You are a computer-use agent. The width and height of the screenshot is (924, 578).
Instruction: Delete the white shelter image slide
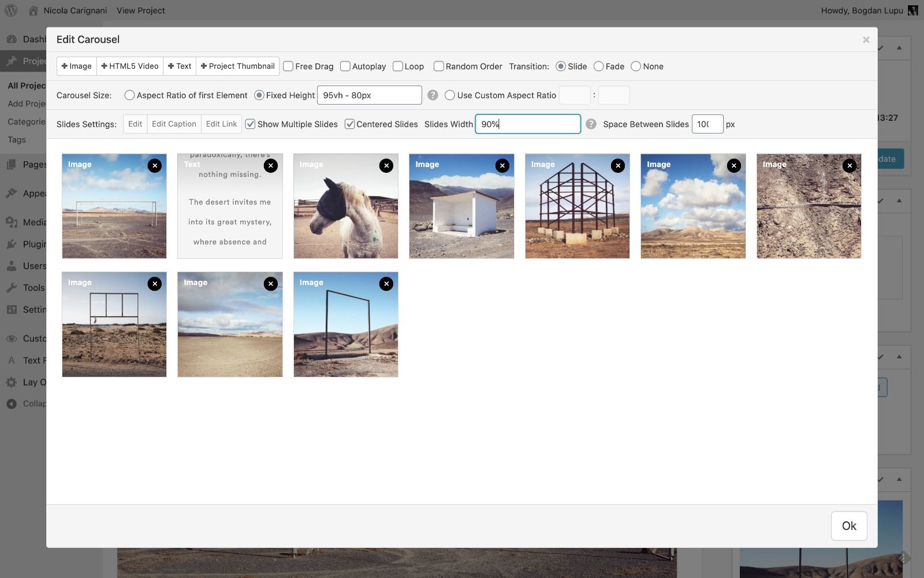point(502,166)
